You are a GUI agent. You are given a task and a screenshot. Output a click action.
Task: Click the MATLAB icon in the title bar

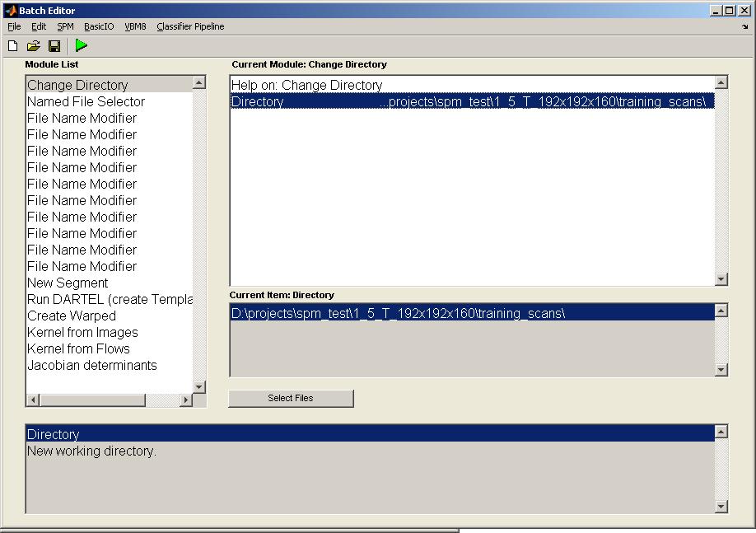click(x=11, y=10)
